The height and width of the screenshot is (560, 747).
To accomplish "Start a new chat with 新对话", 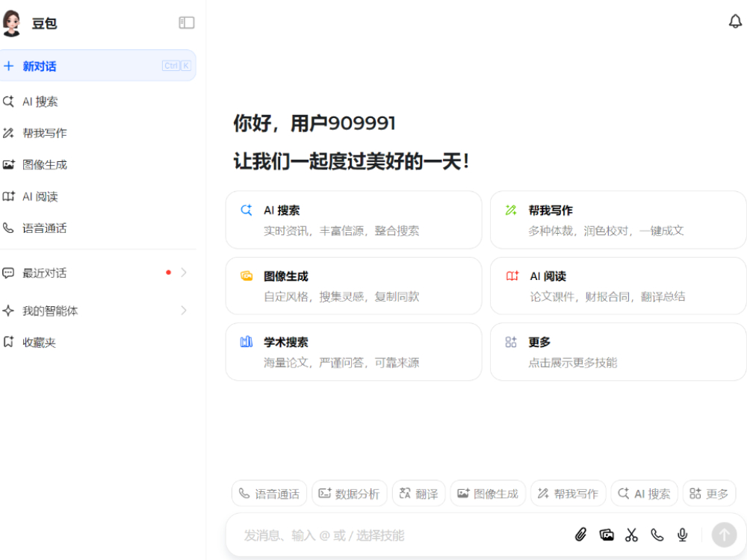I will tap(97, 66).
